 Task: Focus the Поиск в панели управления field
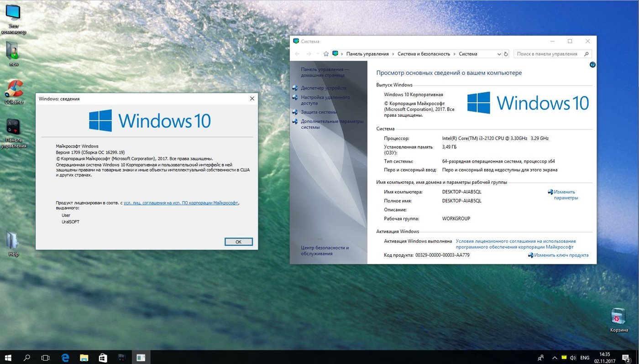tap(552, 54)
